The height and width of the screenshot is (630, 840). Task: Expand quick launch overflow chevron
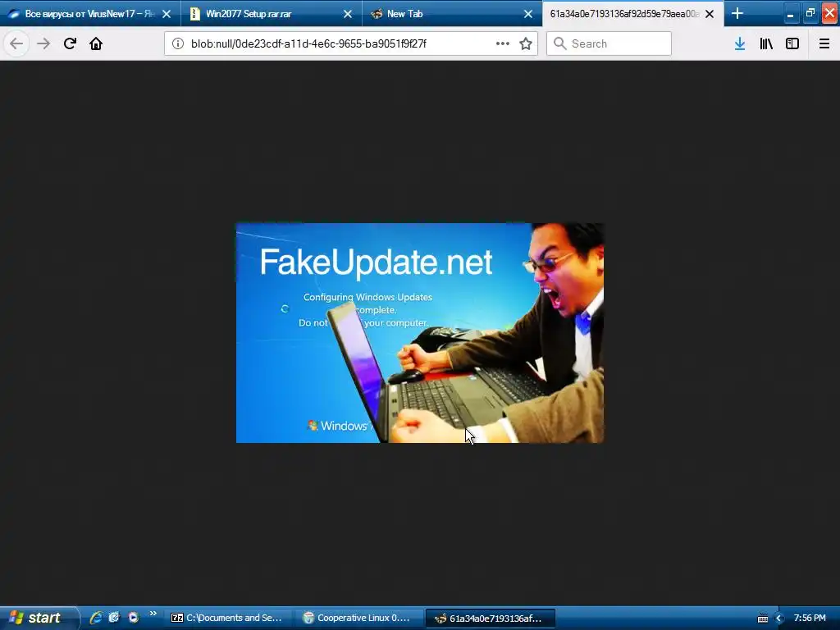(x=153, y=614)
